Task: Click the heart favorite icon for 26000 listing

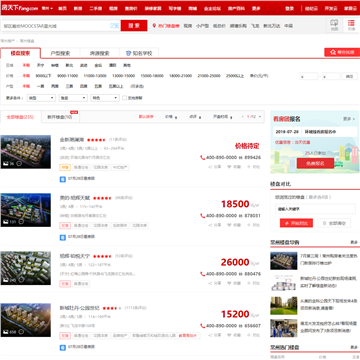Action: click(229, 283)
